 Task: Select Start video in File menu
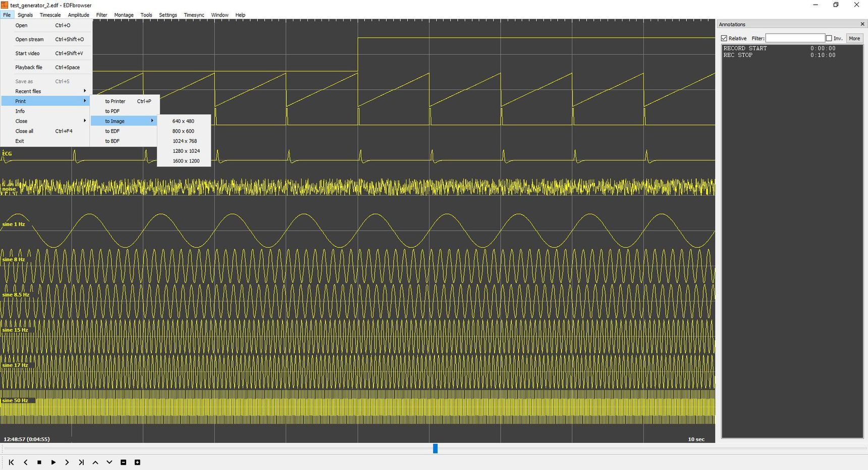point(46,53)
